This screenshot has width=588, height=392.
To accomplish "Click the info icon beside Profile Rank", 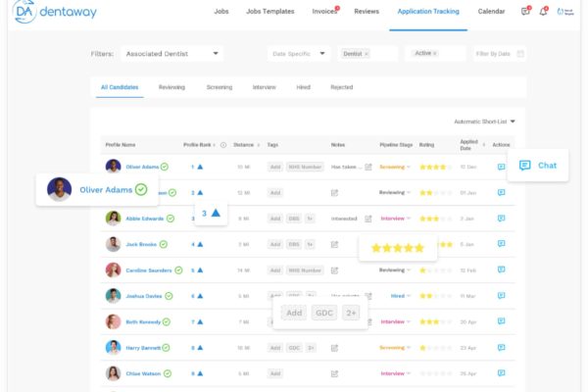I will point(222,144).
